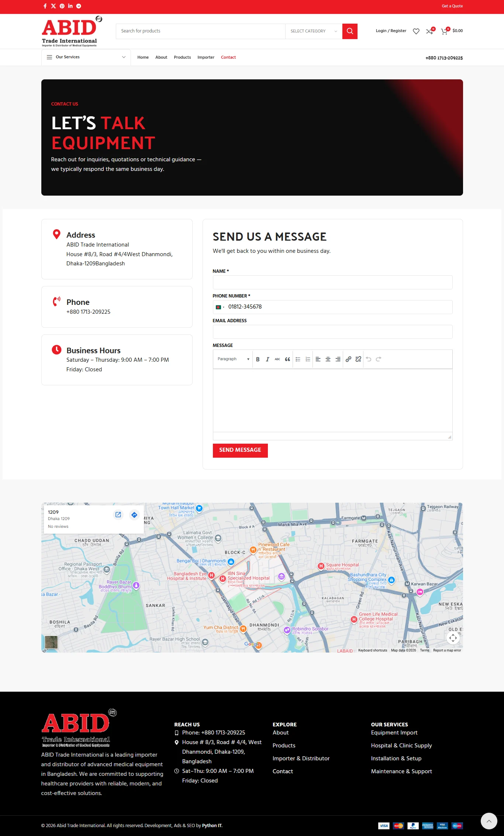Screen dimensions: 504x836
Task: Click the Send Message button
Action: click(x=240, y=450)
